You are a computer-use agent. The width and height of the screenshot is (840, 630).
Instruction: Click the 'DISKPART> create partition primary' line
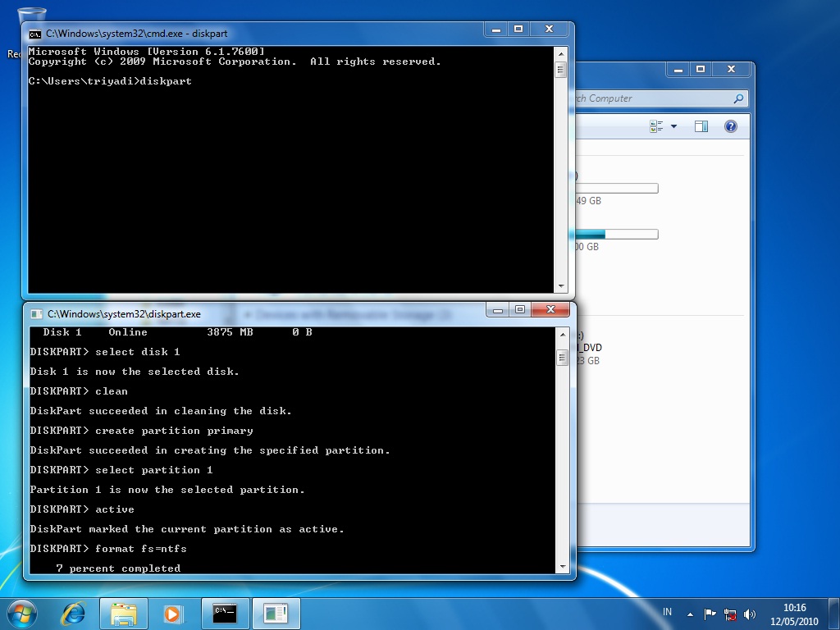coord(141,431)
